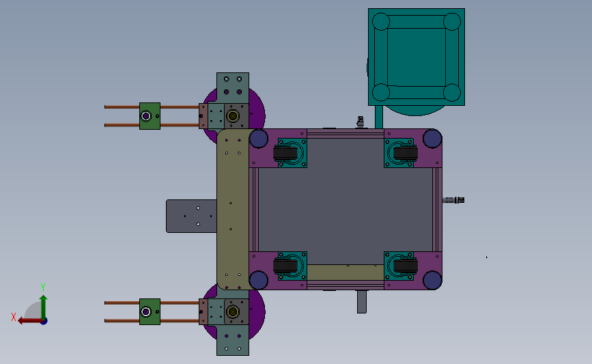Select the small fitting on the frame's top edge
Image resolution: width=592 pixels, height=364 pixels.
(x=360, y=122)
